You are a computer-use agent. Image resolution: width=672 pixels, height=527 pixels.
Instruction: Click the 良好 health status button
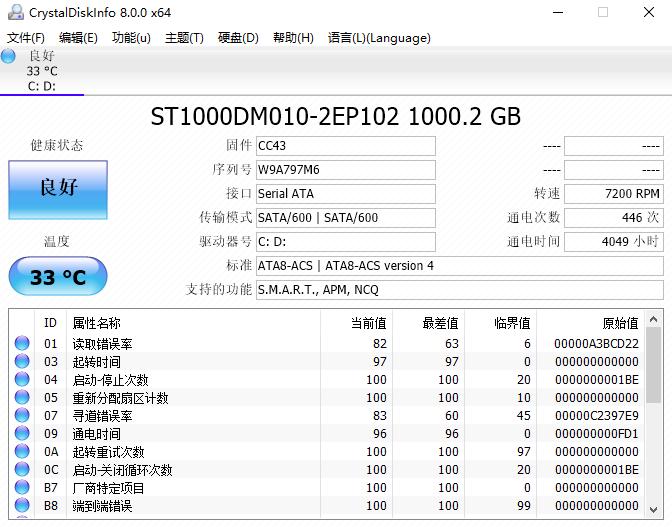point(58,188)
